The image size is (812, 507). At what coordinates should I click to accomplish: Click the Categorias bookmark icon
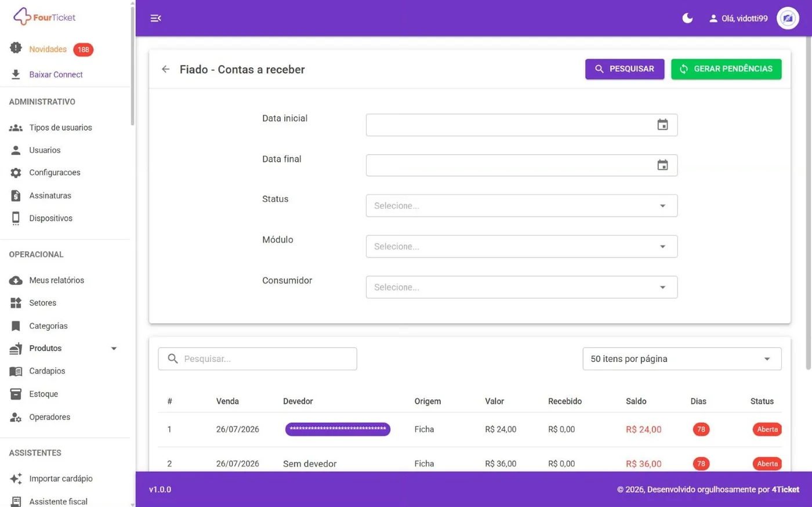pos(16,326)
